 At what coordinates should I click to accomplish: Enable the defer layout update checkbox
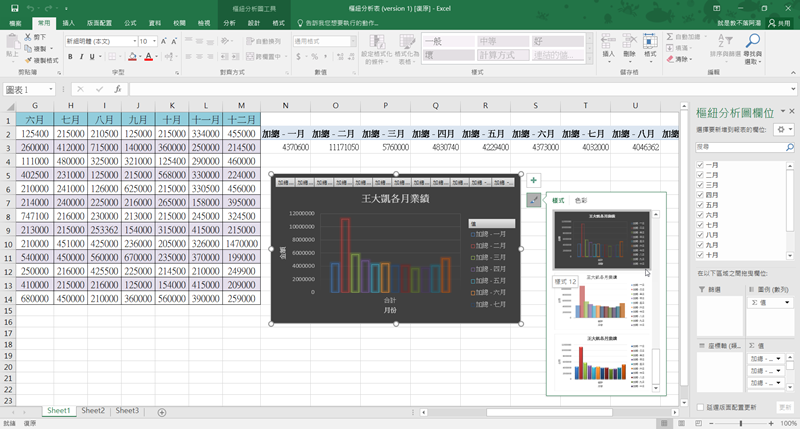point(699,408)
